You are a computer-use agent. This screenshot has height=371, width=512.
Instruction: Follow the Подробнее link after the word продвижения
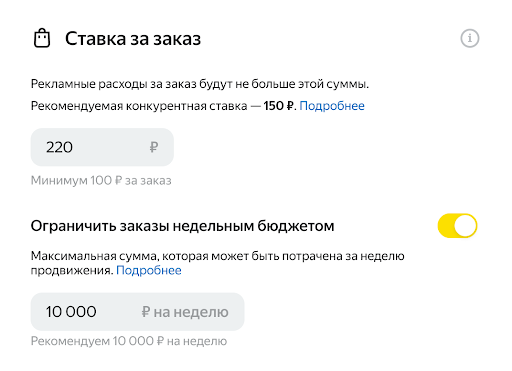click(149, 270)
